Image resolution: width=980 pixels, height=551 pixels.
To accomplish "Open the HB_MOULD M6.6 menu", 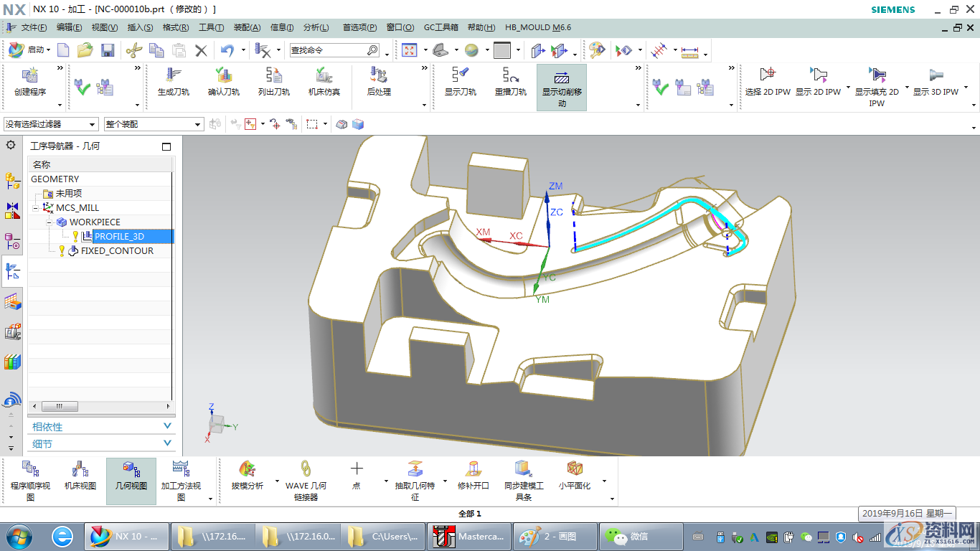I will tap(537, 27).
